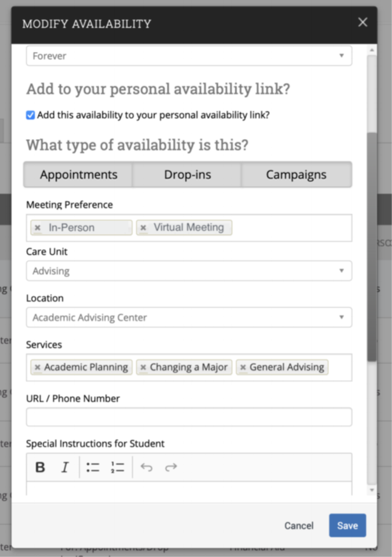Insert a bulleted list
This screenshot has height=557, width=392.
click(93, 467)
